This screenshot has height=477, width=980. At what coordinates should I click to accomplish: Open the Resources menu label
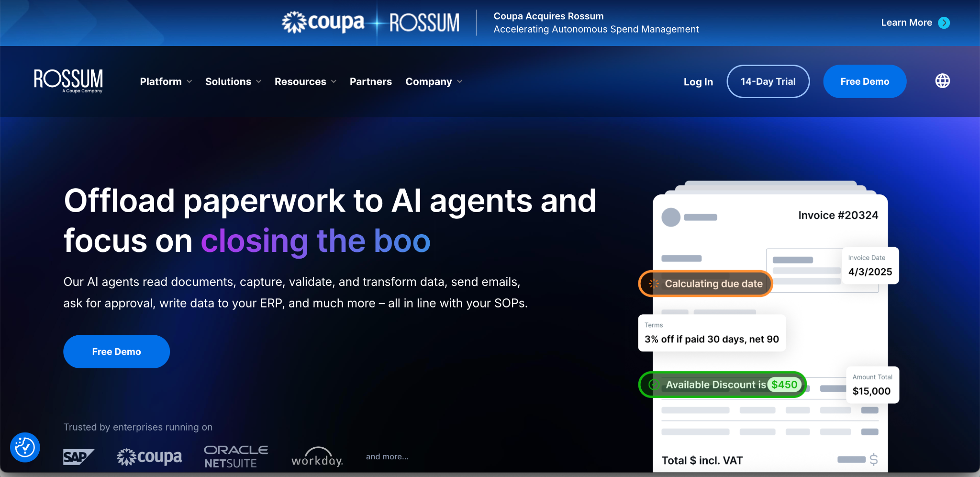click(301, 81)
